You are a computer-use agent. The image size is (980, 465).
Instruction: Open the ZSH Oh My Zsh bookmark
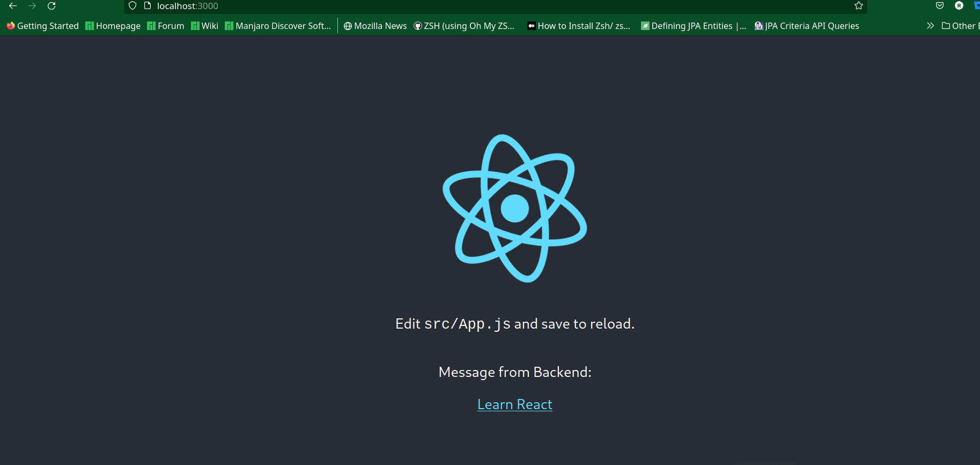(x=464, y=26)
